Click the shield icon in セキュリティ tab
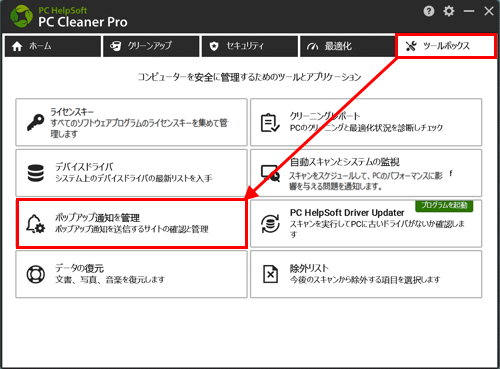500x369 pixels. 214,46
